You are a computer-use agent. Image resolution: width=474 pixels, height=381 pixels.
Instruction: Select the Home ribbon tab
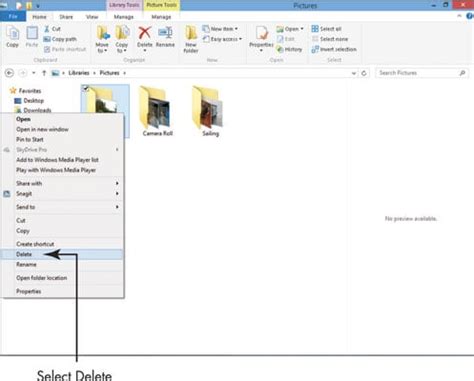[x=39, y=17]
